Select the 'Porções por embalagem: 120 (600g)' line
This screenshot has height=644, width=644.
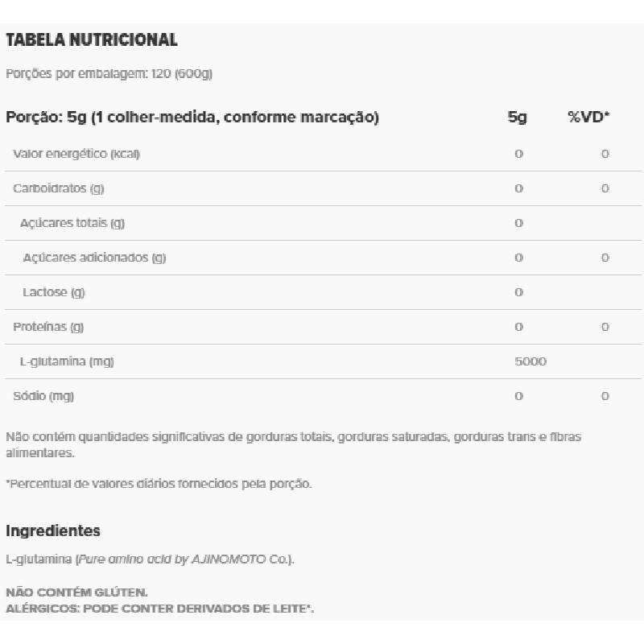point(109,73)
